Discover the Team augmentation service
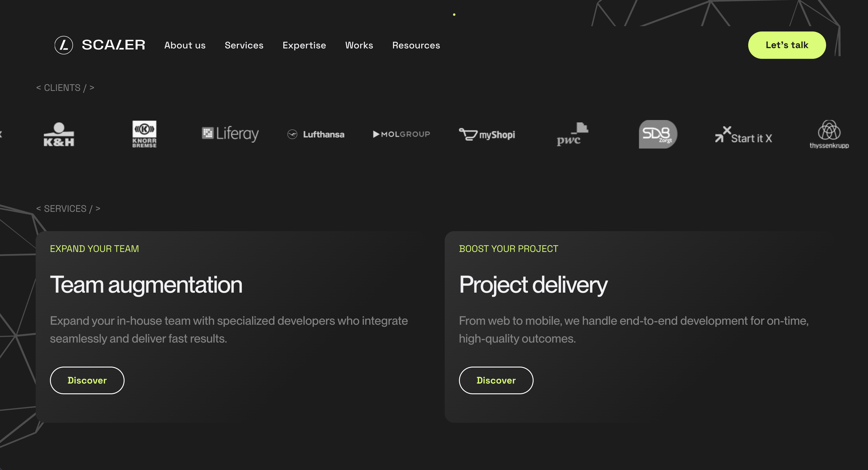 point(87,380)
